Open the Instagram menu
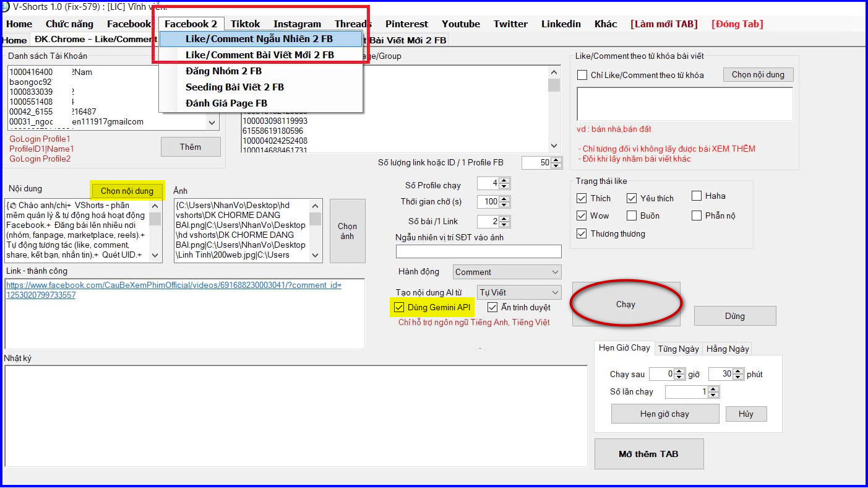868x488 pixels. 298,24
